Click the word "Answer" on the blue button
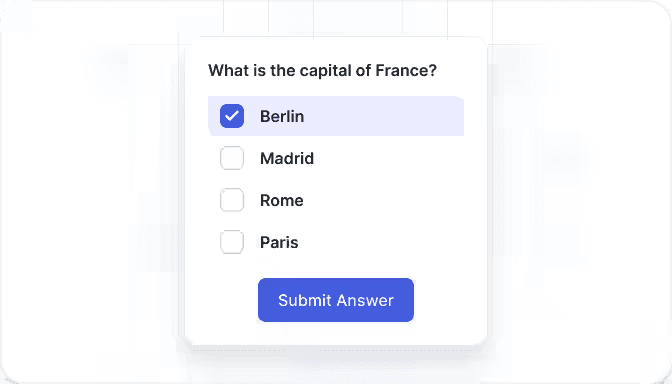Screen dimensions: 672x384 pos(365,300)
